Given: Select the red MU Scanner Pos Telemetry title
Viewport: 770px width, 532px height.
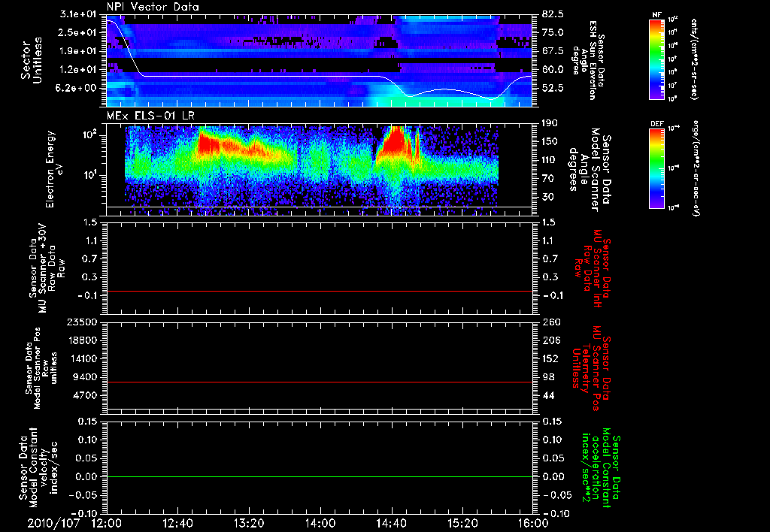Looking at the screenshot, I should pyautogui.click(x=591, y=368).
